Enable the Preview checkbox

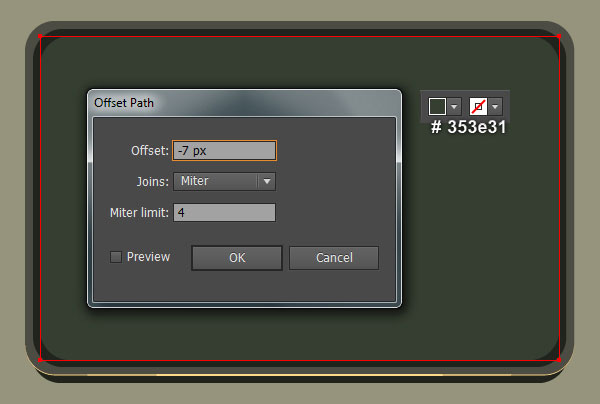tap(116, 257)
